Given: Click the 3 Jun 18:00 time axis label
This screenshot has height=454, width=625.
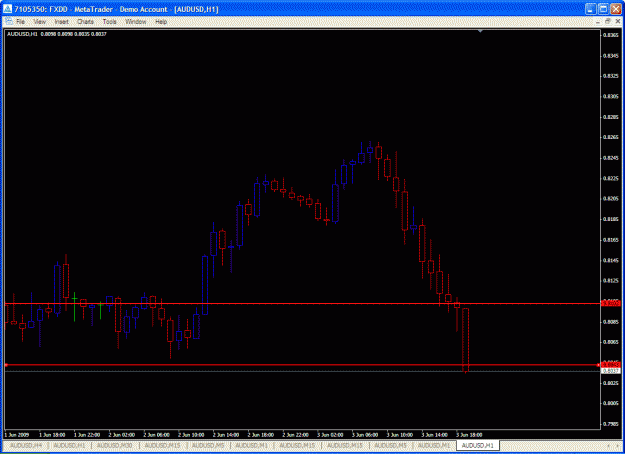Looking at the screenshot, I should pyautogui.click(x=469, y=435).
